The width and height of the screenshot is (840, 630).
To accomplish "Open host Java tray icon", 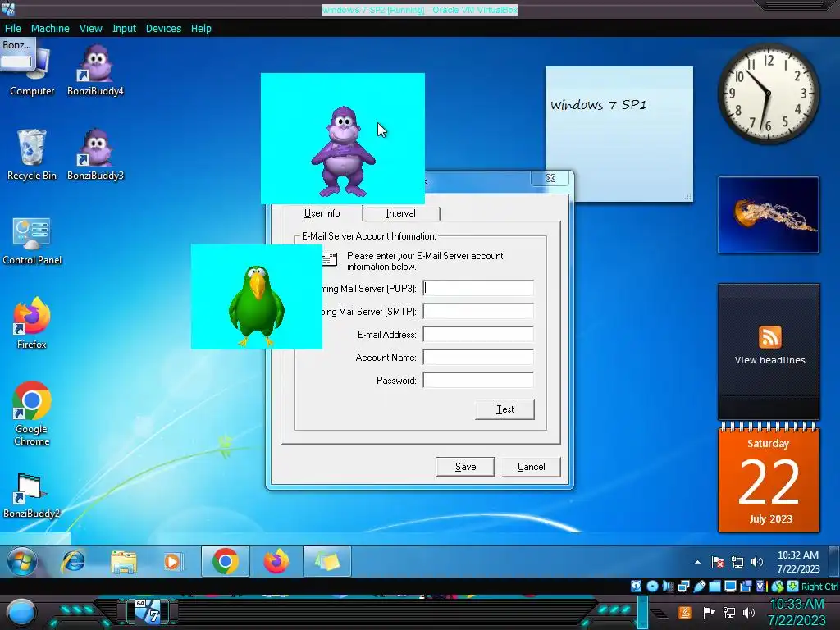I will 685,612.
